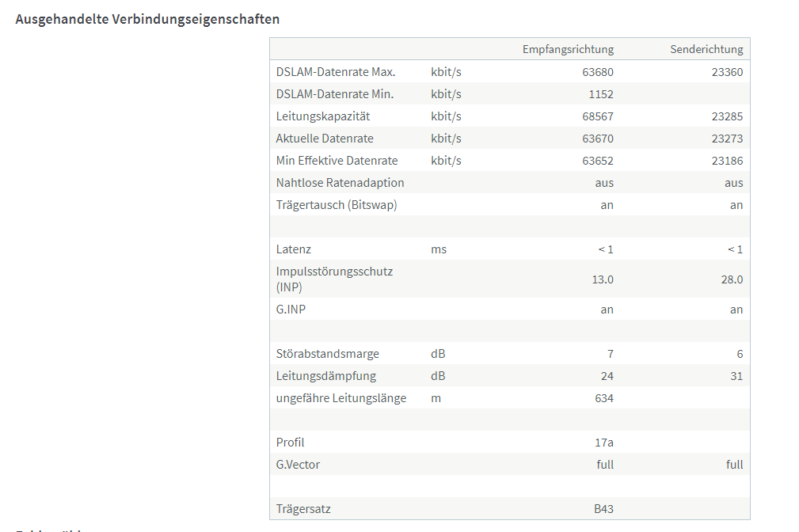
Task: Select the DSLAM-Datenrate Max. row label
Action: [335, 72]
